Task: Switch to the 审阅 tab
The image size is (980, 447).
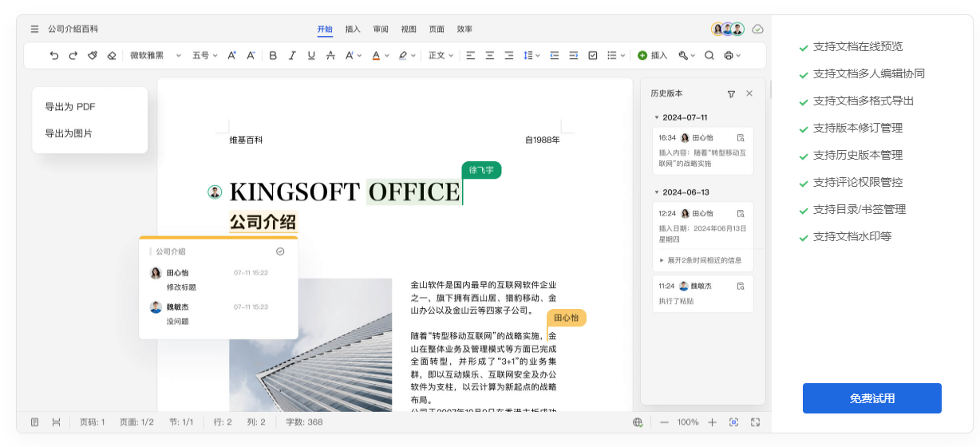Action: point(381,30)
